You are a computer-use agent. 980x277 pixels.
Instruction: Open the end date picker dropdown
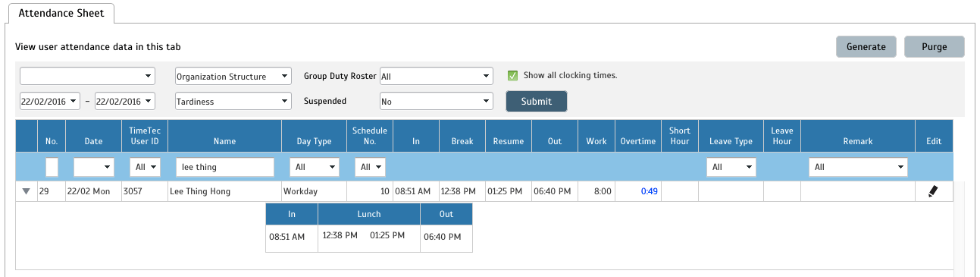(x=124, y=101)
